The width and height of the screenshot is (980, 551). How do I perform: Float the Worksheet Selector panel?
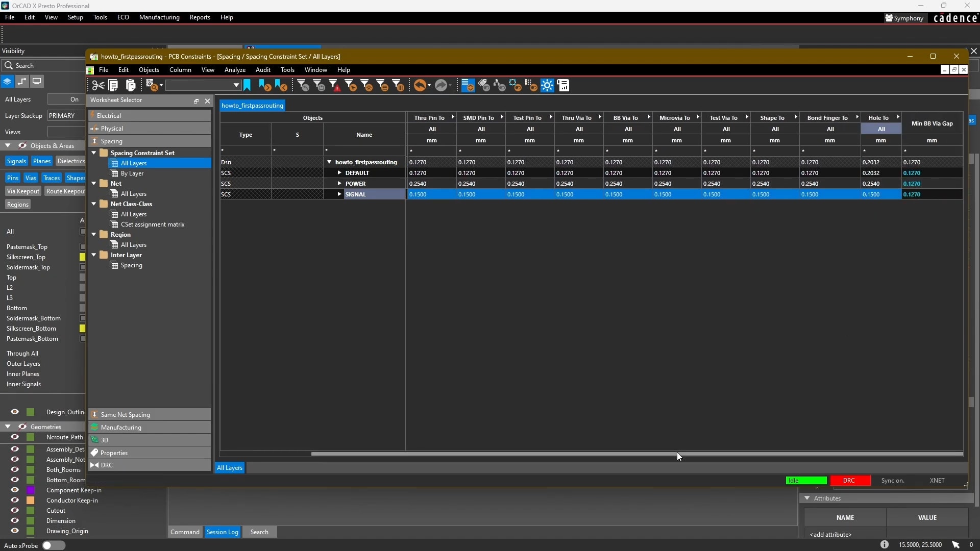196,101
